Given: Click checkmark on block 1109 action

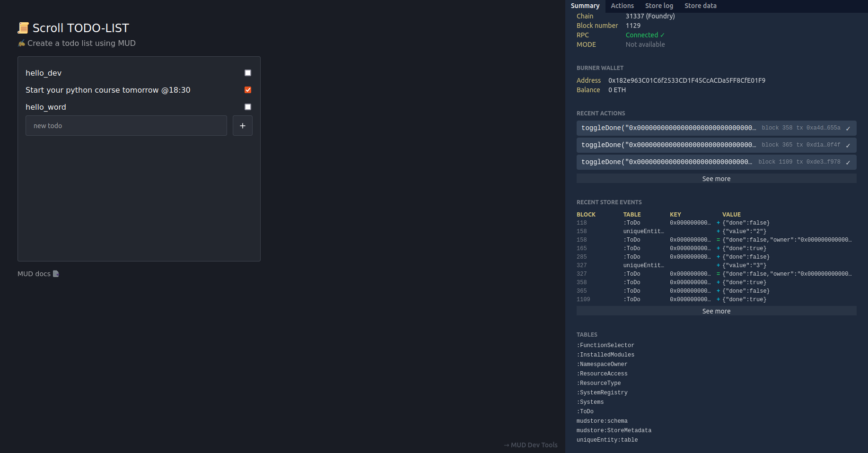Looking at the screenshot, I should [848, 162].
